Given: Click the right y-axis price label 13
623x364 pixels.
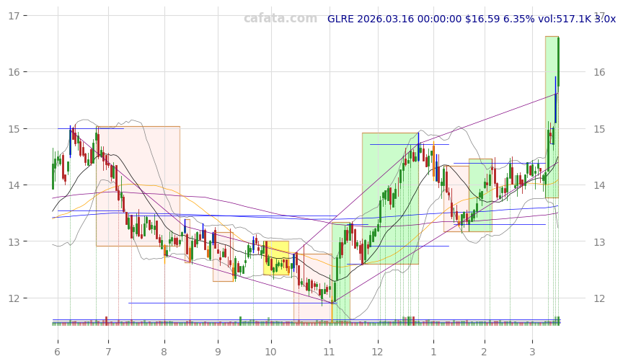Looking at the screenshot, I should pos(600,241).
